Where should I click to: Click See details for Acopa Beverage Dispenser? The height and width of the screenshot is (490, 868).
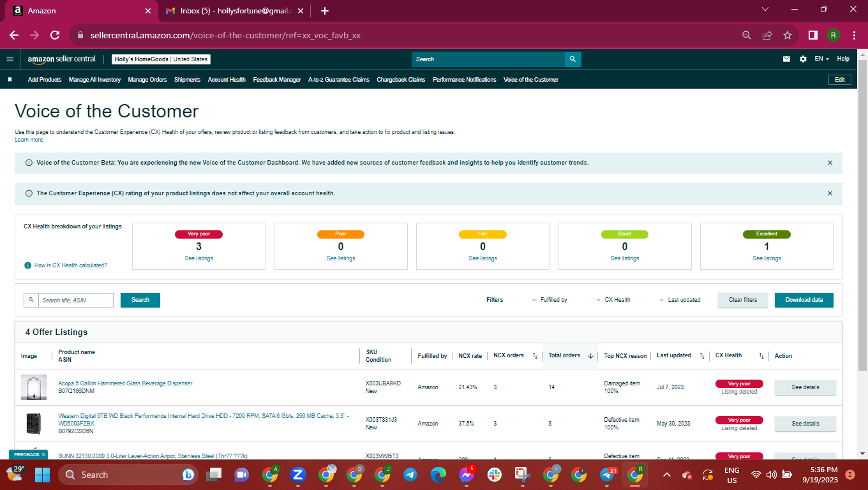tap(805, 387)
